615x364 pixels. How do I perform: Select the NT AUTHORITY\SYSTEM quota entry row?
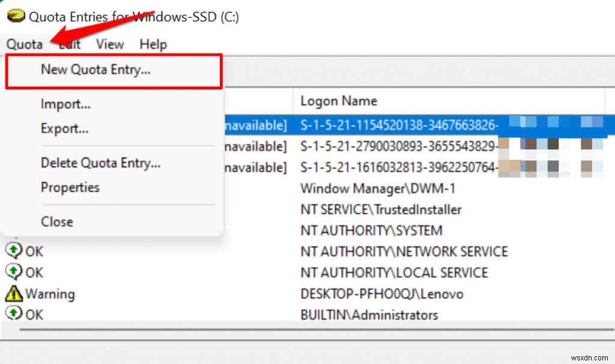[371, 230]
